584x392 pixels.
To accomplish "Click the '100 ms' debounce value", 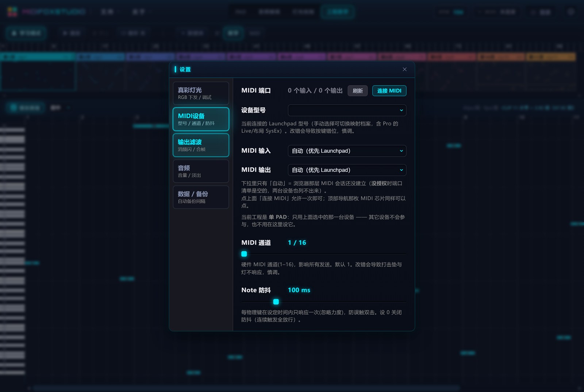I will coord(299,290).
